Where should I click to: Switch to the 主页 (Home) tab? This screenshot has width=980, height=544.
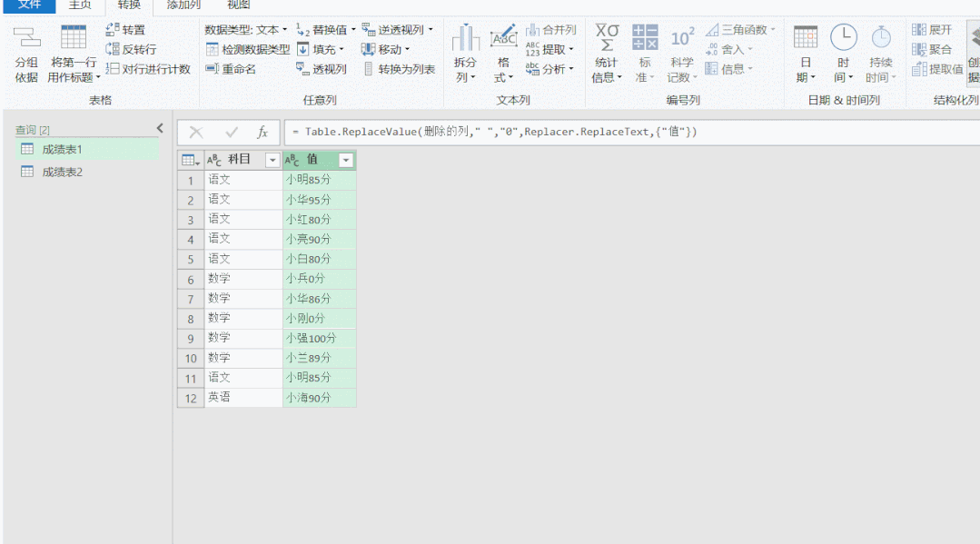[80, 5]
